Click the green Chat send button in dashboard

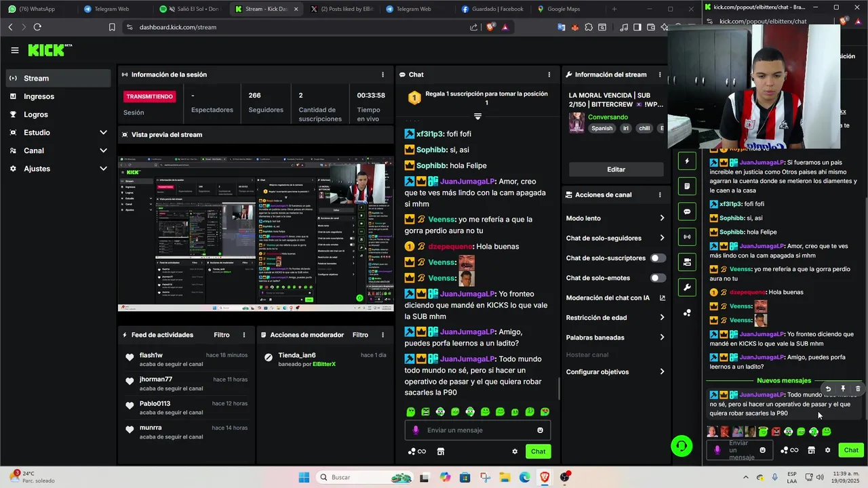click(538, 451)
